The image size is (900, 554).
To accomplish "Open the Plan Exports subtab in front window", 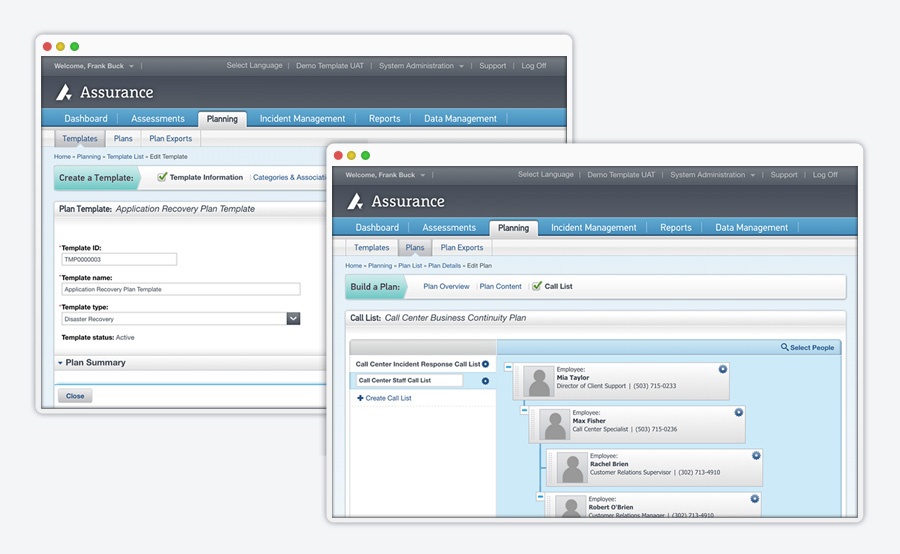I will 462,247.
